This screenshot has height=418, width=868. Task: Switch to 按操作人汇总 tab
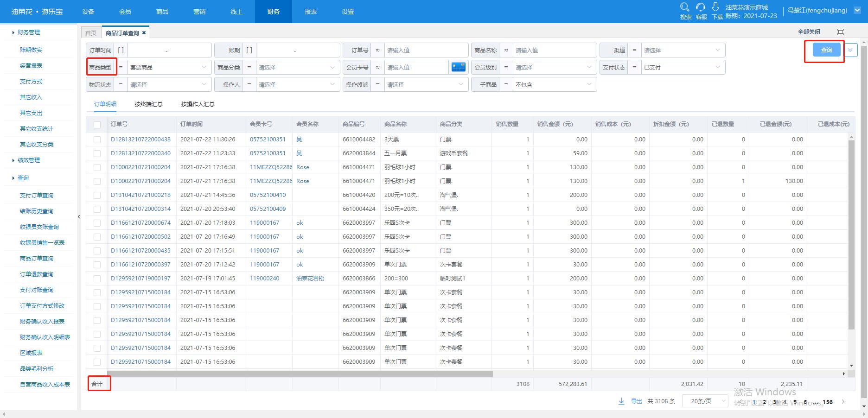[198, 104]
